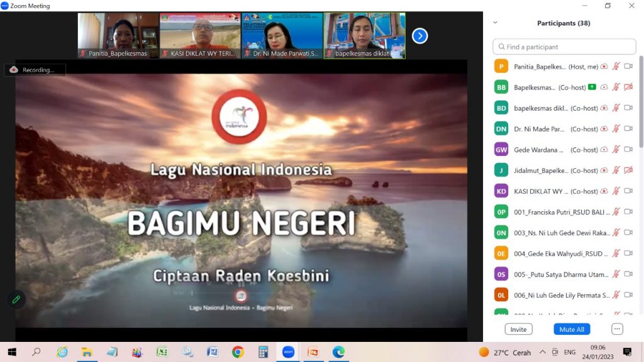Viewport: 644px width, 362px height.
Task: Open the Word icon in the taskbar
Action: click(213, 352)
